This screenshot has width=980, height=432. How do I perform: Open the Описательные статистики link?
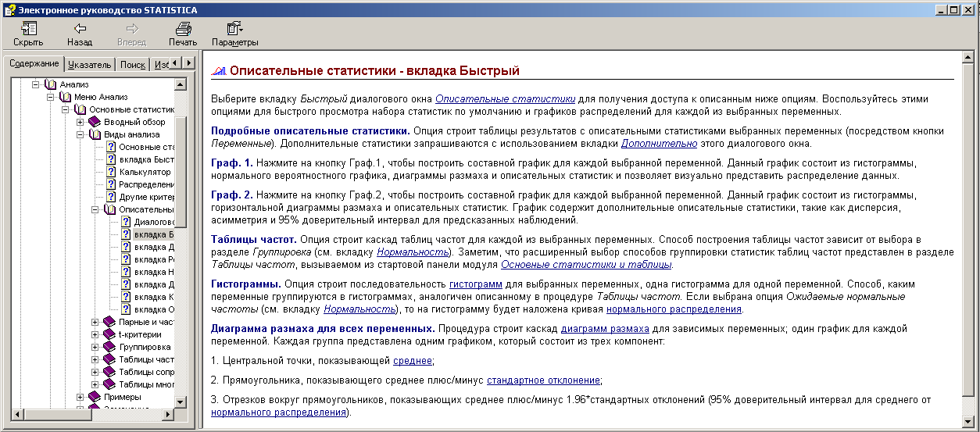(x=505, y=98)
